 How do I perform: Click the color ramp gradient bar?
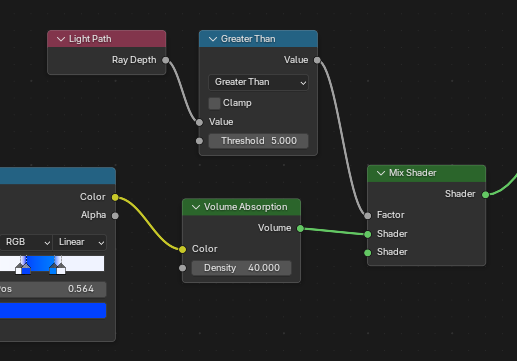[x=52, y=263]
